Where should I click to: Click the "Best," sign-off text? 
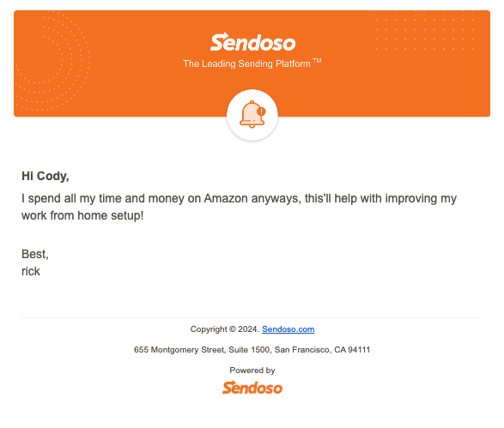[x=35, y=254]
